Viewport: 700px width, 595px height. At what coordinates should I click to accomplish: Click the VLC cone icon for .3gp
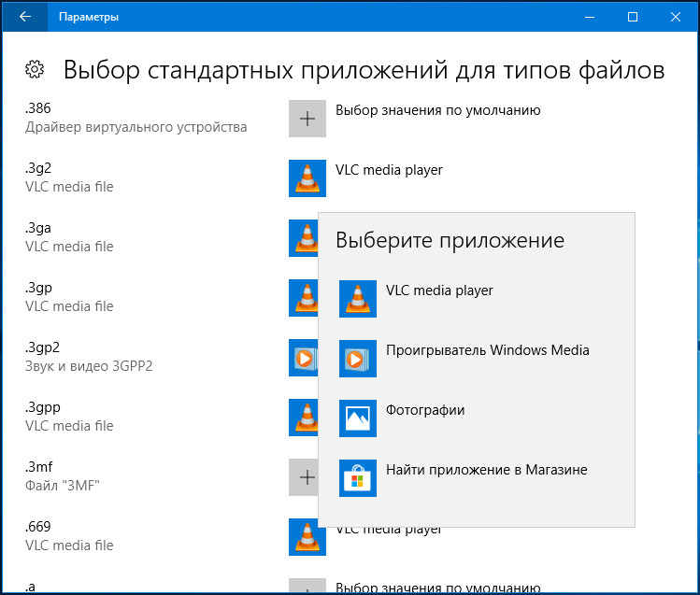(304, 298)
